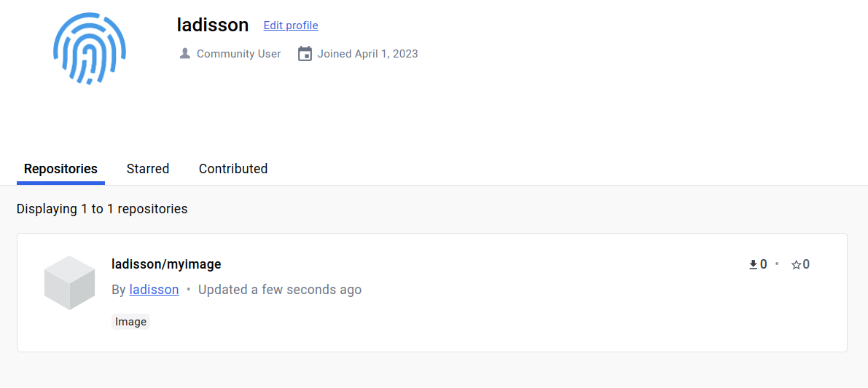Click the ladisson username heading

coord(213,25)
